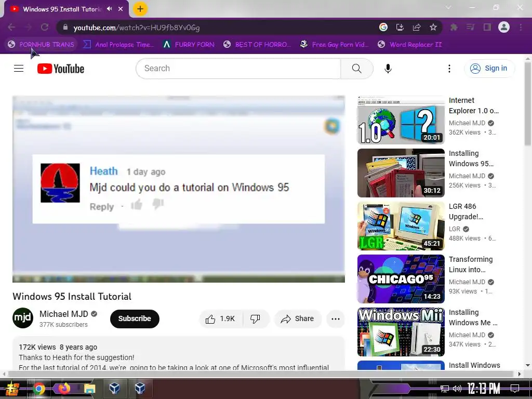Click the vertical page scrollbar
This screenshot has height=399, width=532.
pos(528,104)
